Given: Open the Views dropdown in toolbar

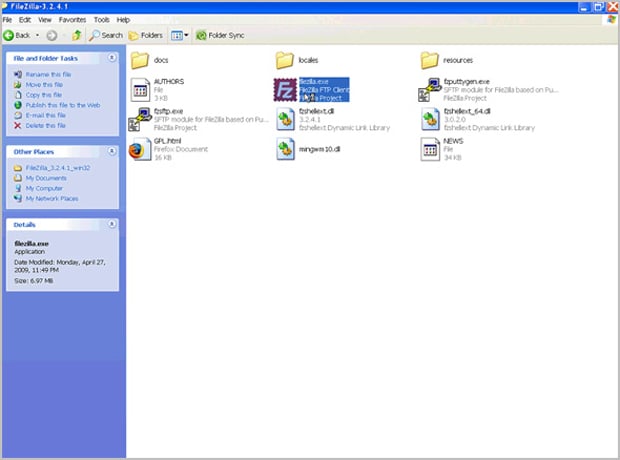Looking at the screenshot, I should (179, 35).
